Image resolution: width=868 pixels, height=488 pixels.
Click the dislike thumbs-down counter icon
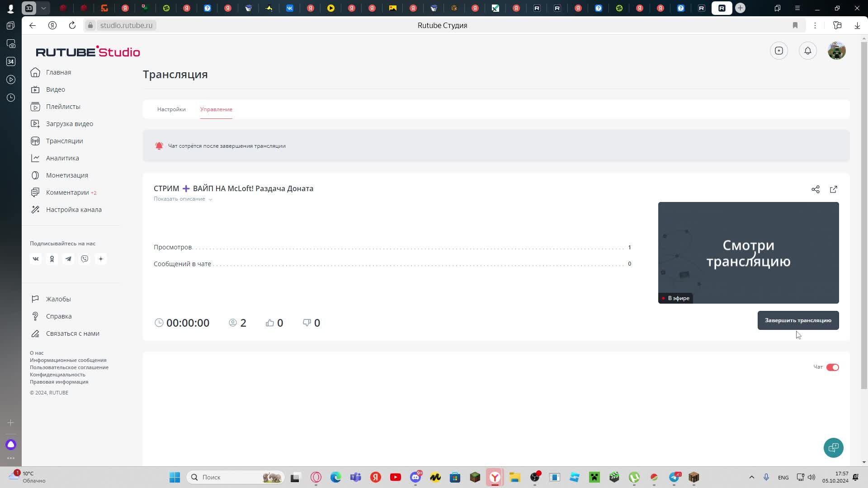(307, 323)
